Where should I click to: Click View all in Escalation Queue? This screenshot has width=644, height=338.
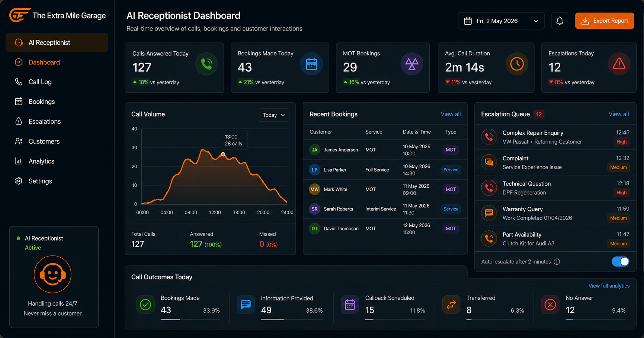619,114
